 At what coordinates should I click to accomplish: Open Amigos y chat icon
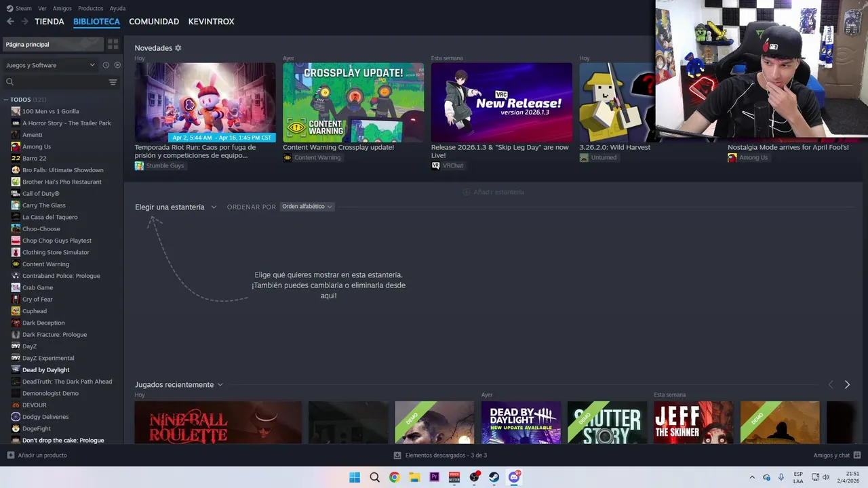coord(857,455)
